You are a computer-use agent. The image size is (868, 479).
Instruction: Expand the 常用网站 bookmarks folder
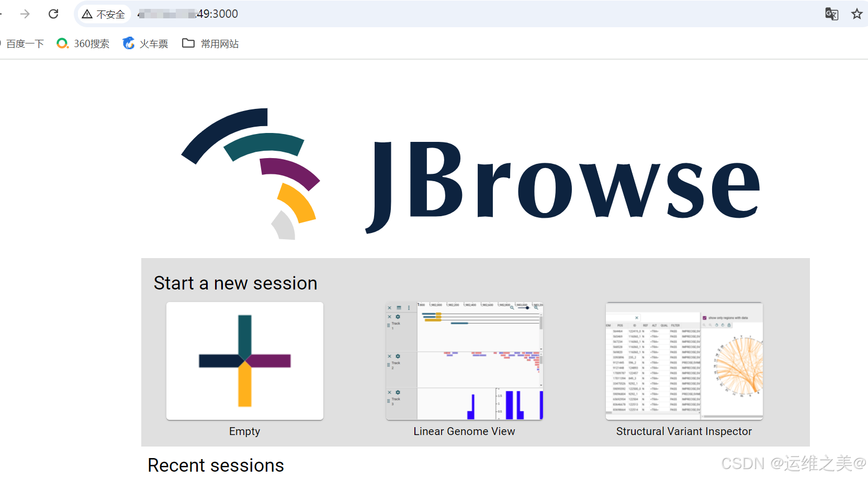(210, 44)
